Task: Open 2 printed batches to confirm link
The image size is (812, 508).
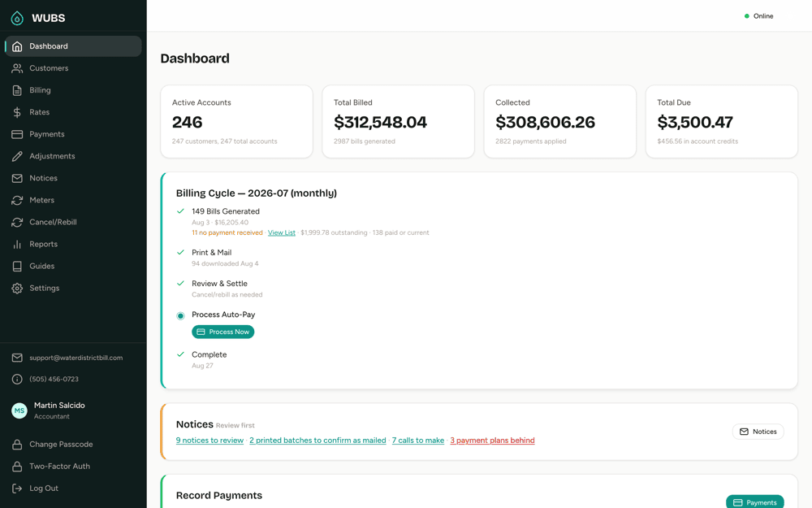Action: pyautogui.click(x=317, y=440)
